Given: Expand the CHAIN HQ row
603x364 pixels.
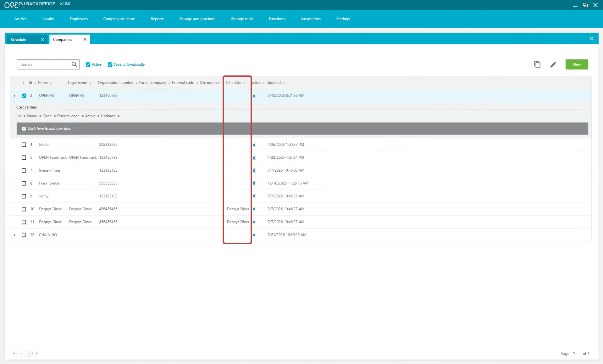Looking at the screenshot, I should 14,235.
